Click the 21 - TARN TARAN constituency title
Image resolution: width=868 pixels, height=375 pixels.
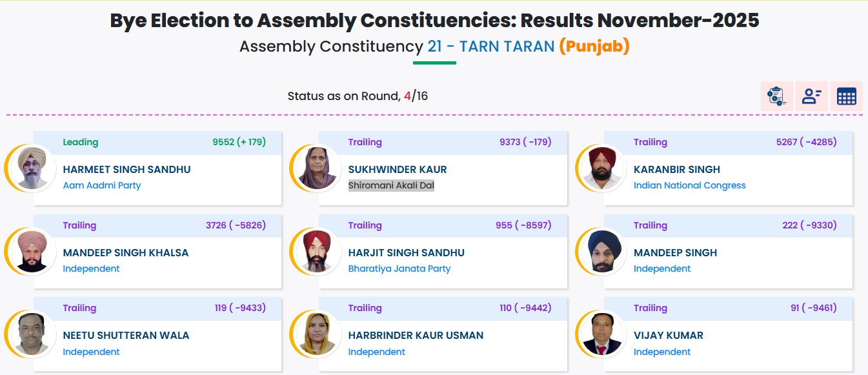point(490,46)
